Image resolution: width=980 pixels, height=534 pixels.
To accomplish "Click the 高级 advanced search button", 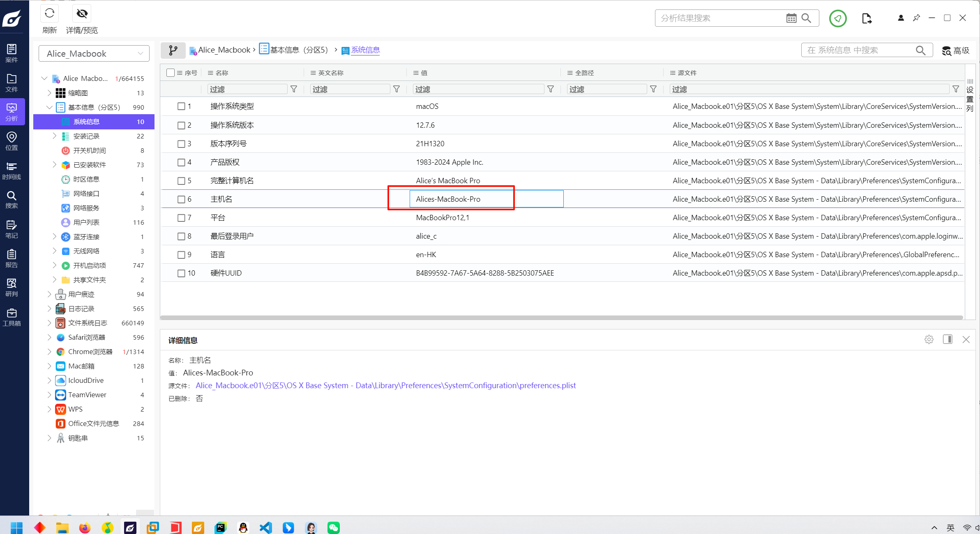I will tap(956, 51).
